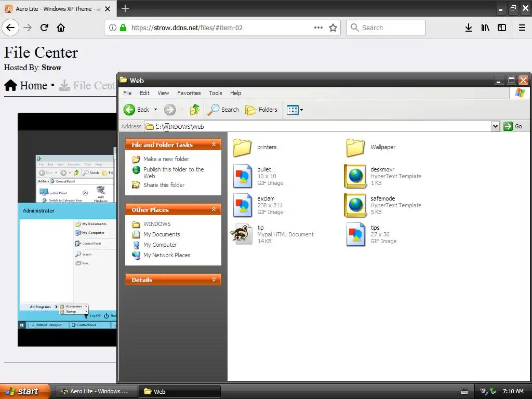532x399 pixels.
Task: Go up one folder level
Action: [x=195, y=110]
